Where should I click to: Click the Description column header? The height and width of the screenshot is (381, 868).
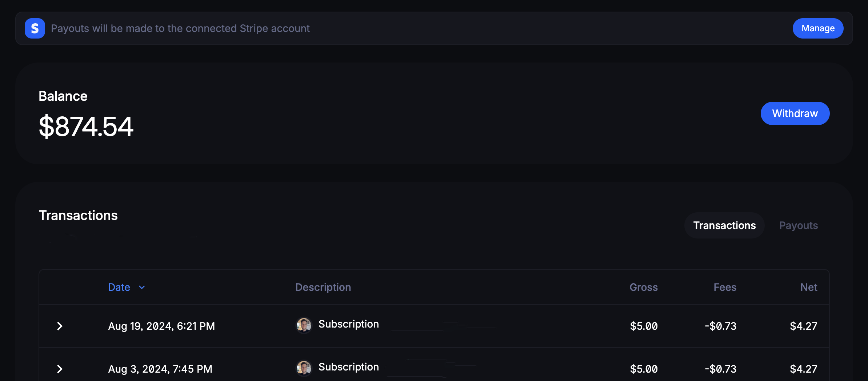pos(323,287)
